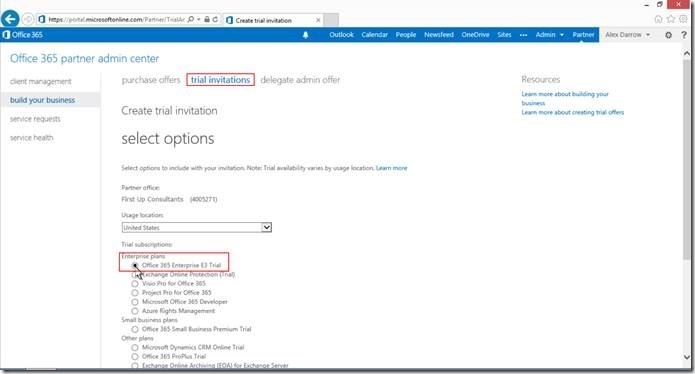Click the page scrollbar down arrow
The image size is (695, 374).
tap(687, 357)
